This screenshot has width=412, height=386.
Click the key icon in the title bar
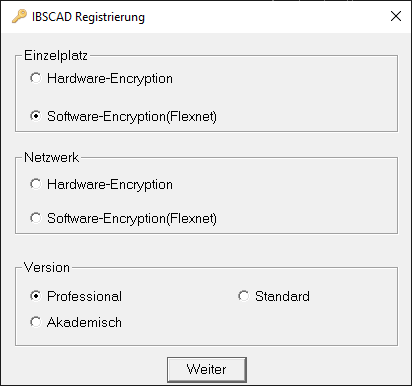tap(19, 16)
